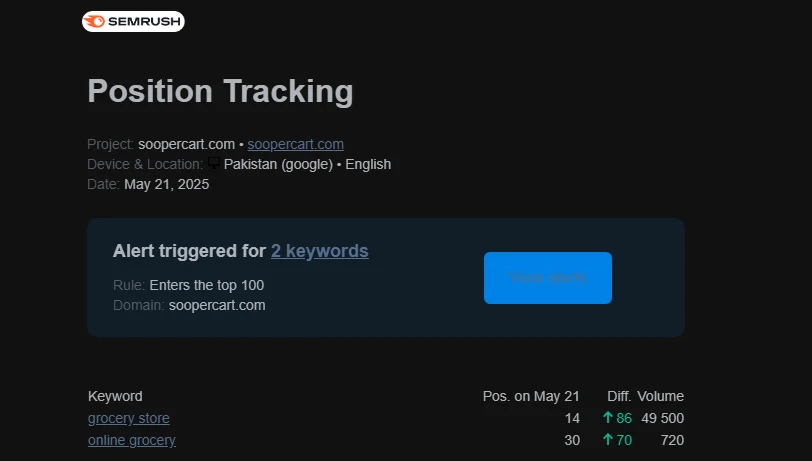Click the green up arrow for online grocery
The width and height of the screenshot is (812, 461).
click(x=607, y=440)
